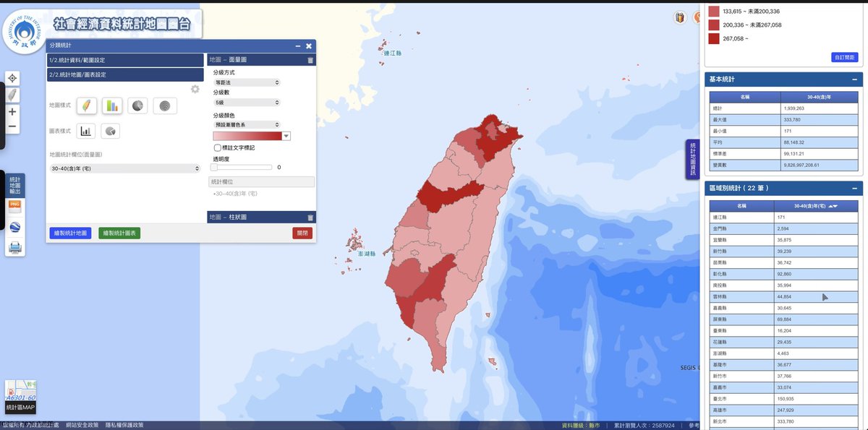Open the gear settings icon in 分類統計
The image size is (868, 430).
point(195,89)
